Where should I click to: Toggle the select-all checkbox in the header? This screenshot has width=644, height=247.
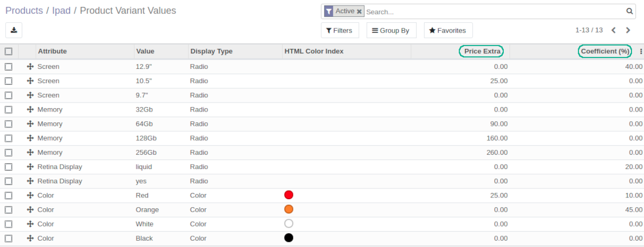coord(9,51)
